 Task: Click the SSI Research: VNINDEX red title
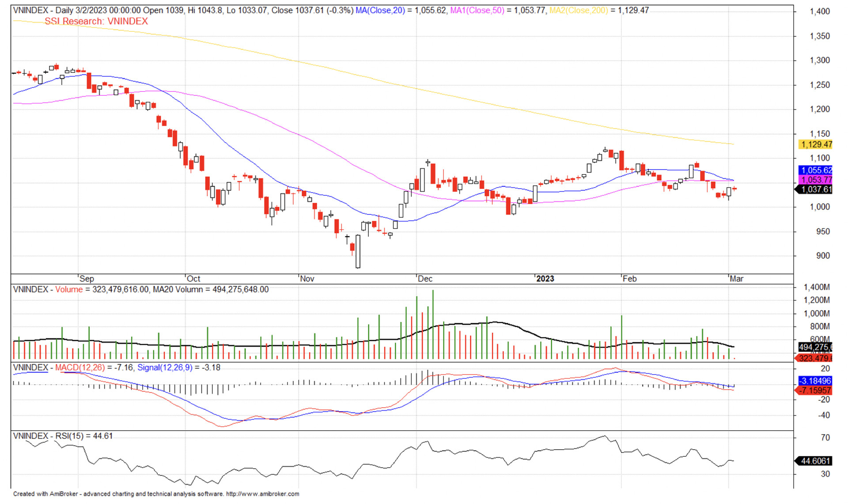[x=96, y=21]
